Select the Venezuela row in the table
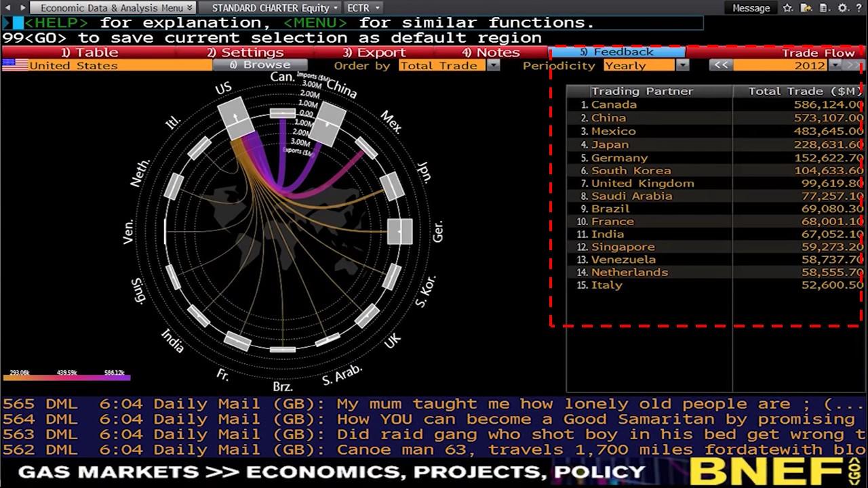 [715, 260]
